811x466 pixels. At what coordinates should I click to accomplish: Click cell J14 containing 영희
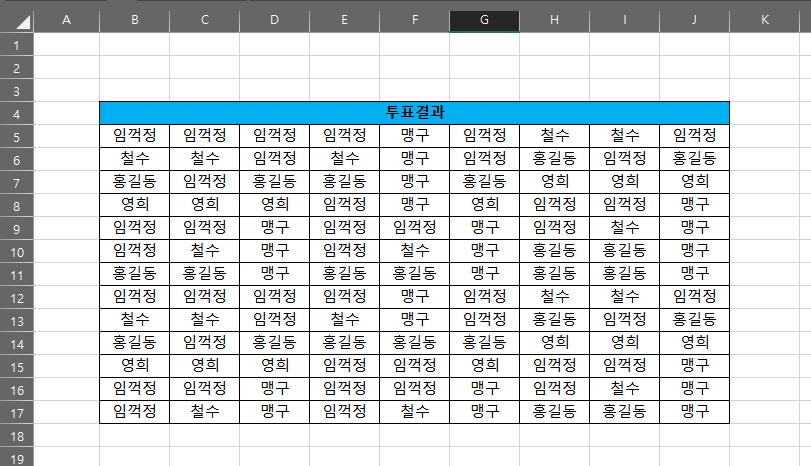pyautogui.click(x=694, y=343)
